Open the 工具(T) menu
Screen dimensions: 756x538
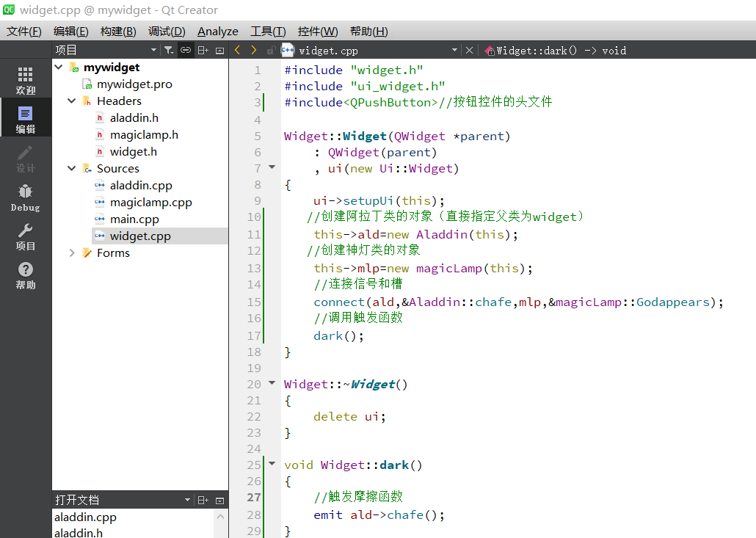[x=268, y=32]
